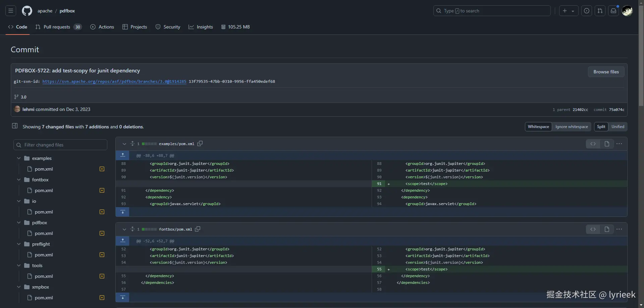This screenshot has height=308, width=644.
Task: Switch to the Security tab
Action: coord(168,27)
